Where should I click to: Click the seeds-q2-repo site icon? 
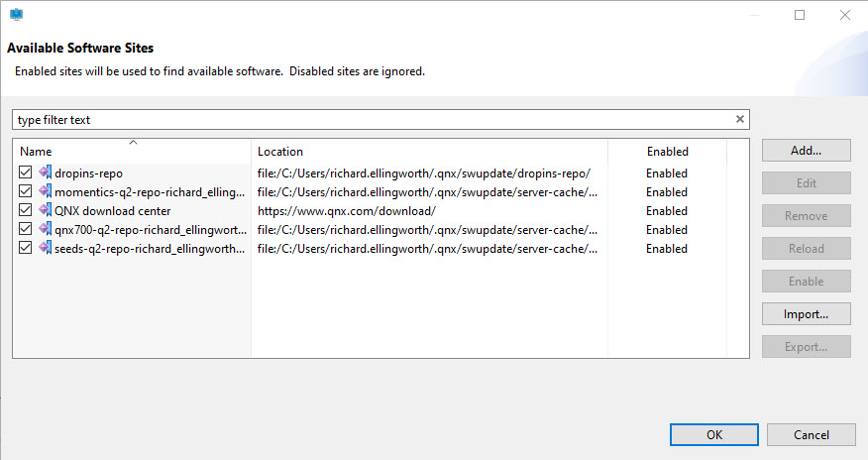point(45,248)
